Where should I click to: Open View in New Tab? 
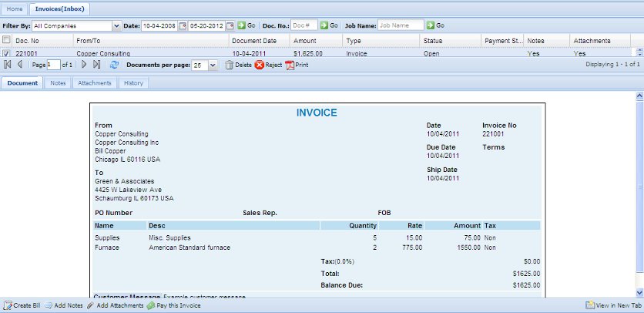pyautogui.click(x=613, y=306)
